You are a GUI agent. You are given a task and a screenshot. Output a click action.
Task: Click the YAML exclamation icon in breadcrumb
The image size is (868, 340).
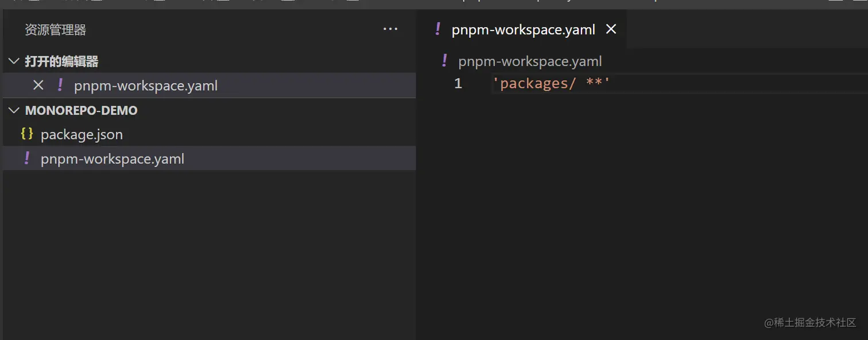[x=444, y=60]
